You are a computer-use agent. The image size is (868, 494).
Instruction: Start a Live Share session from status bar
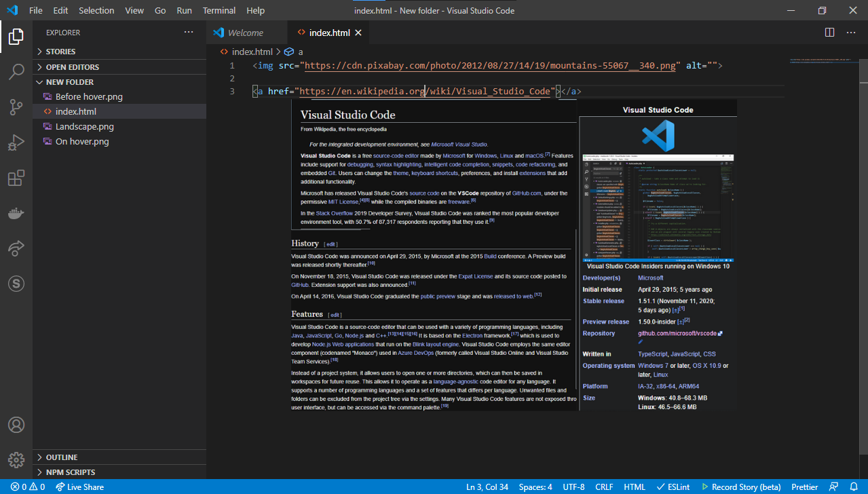pos(79,487)
